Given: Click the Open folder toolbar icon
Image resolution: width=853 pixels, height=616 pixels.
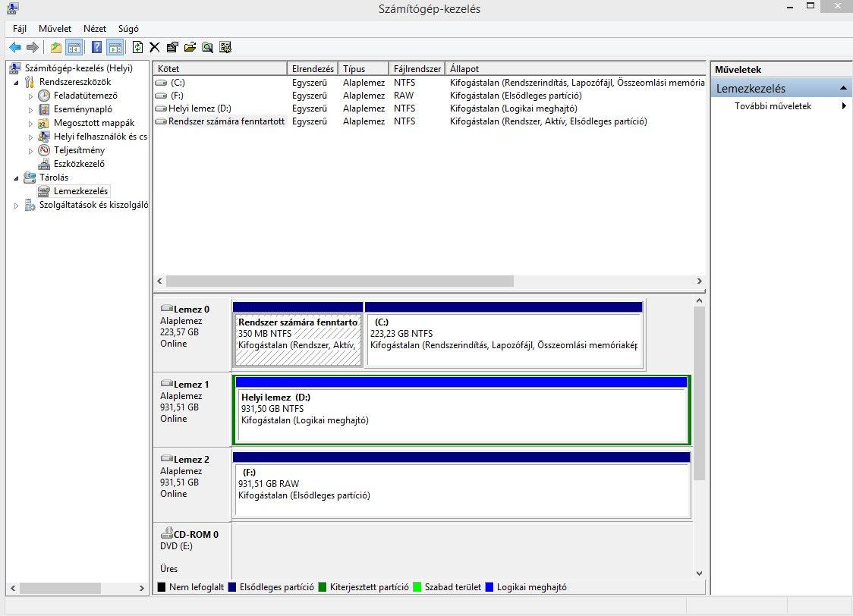Looking at the screenshot, I should (x=190, y=47).
